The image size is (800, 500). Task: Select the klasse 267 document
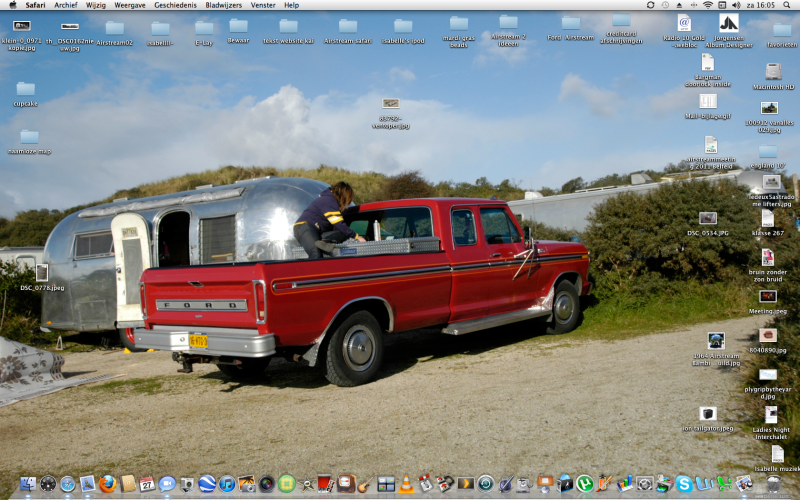point(767,219)
